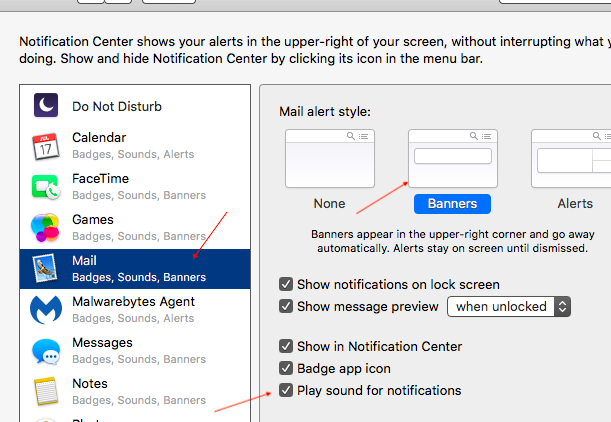Choose the Banners alert style thumbnail

(453, 159)
